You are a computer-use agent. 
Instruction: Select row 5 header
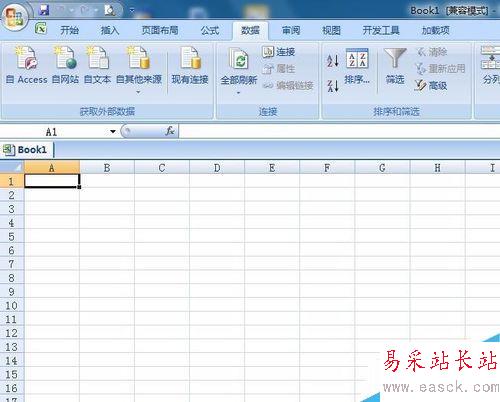click(12, 236)
